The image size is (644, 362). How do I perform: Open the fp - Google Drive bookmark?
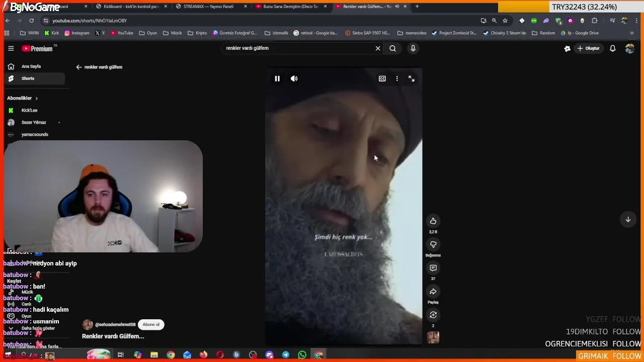tap(579, 33)
